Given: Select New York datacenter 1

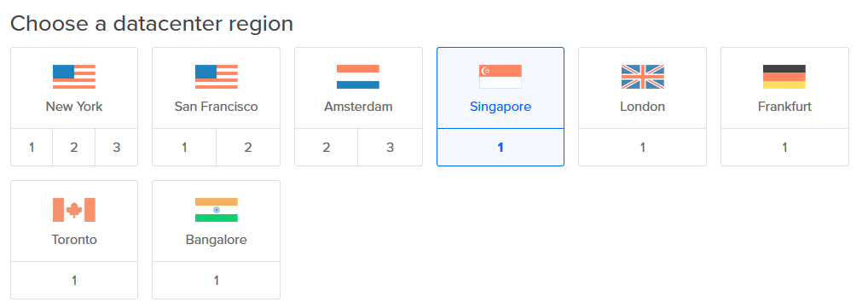Looking at the screenshot, I should (32, 148).
